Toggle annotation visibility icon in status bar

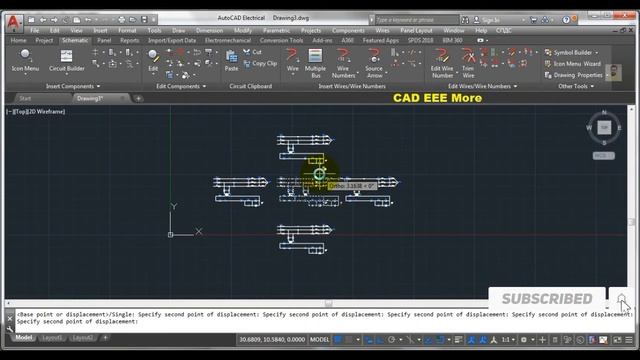point(471,340)
